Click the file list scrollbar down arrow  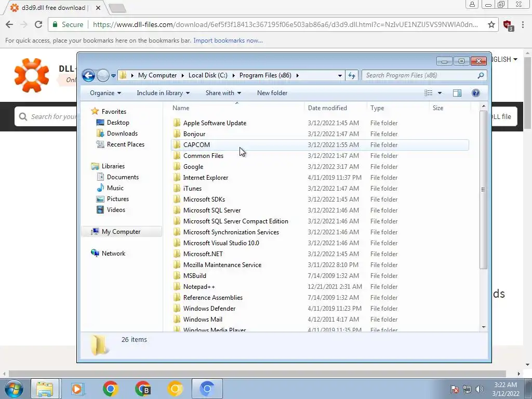point(484,327)
